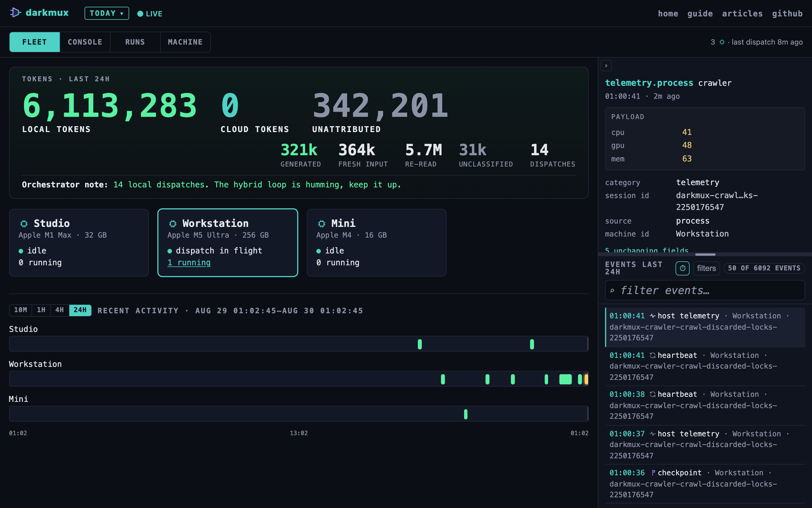812x508 pixels.
Task: Open the articles nav link
Action: tap(742, 14)
